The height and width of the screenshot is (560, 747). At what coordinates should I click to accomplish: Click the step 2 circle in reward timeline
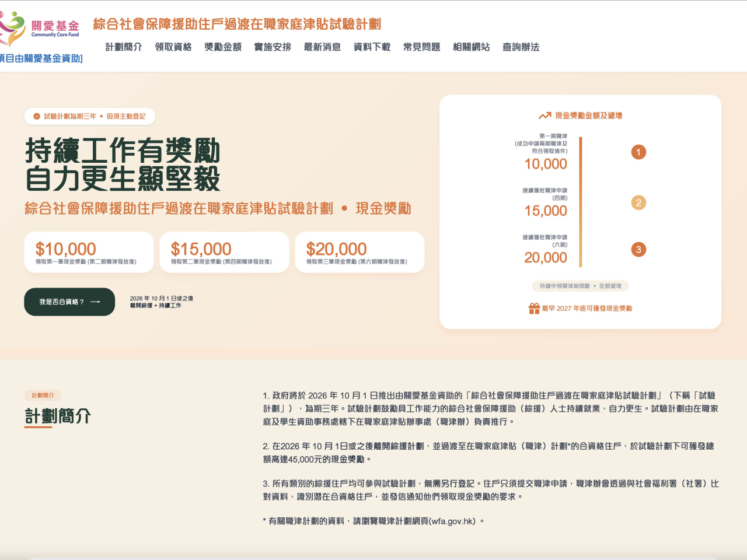pyautogui.click(x=638, y=202)
